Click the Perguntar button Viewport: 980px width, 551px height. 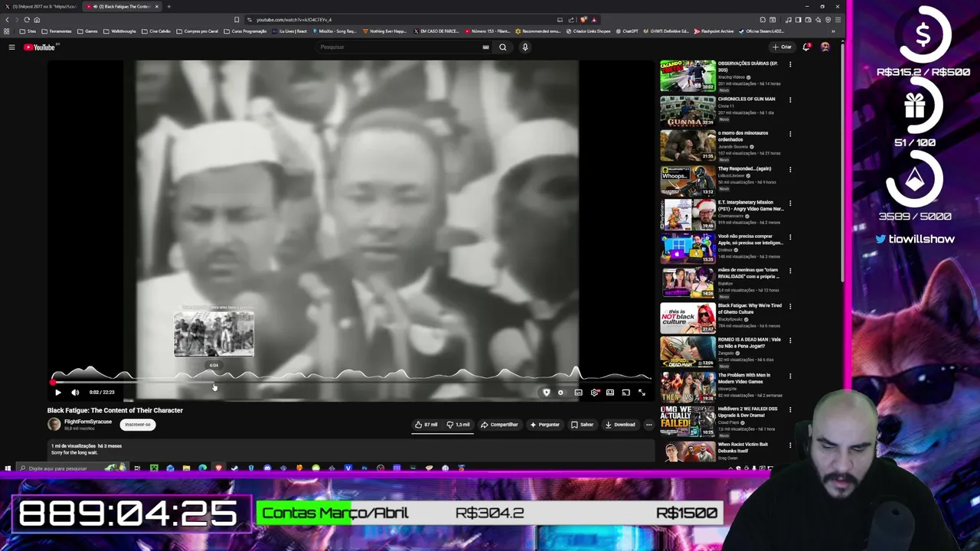[544, 425]
